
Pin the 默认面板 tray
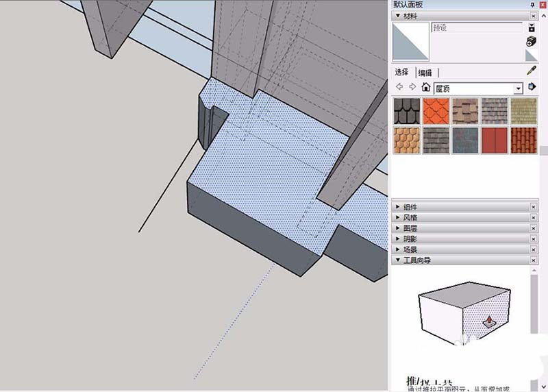point(533,5)
